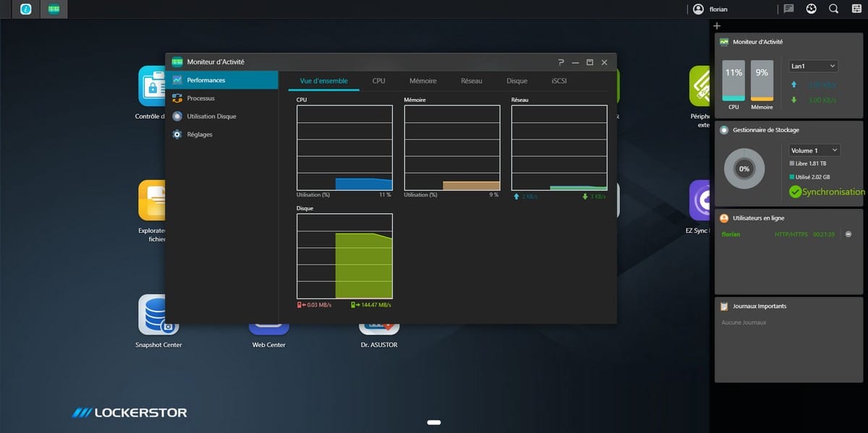Switch to the Réseau tab
This screenshot has width=868, height=433.
(x=471, y=81)
